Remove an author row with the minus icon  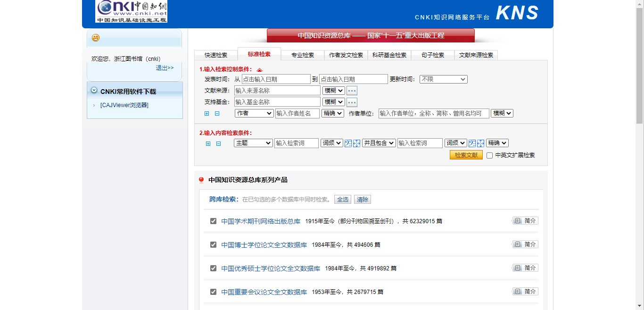[x=217, y=114]
